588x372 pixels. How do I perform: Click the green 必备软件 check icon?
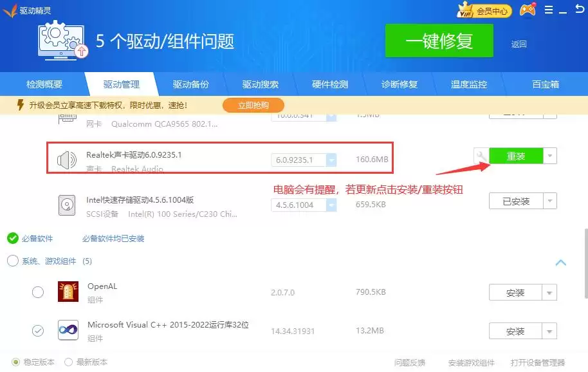point(13,238)
